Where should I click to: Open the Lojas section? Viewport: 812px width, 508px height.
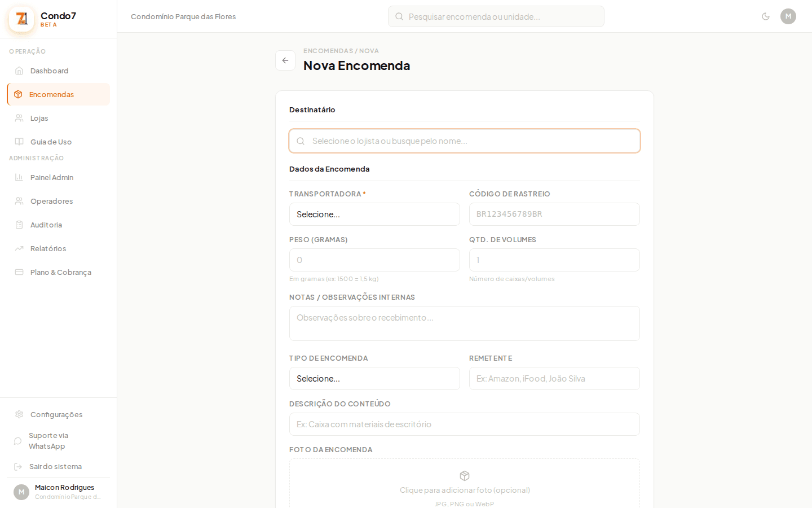tap(39, 118)
